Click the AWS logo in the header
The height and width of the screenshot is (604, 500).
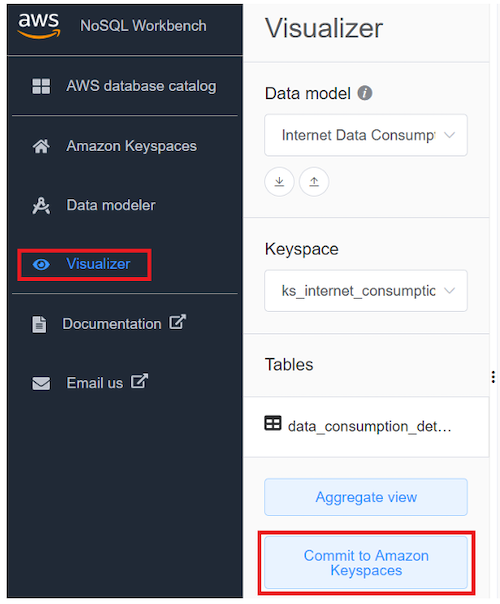pyautogui.click(x=39, y=25)
